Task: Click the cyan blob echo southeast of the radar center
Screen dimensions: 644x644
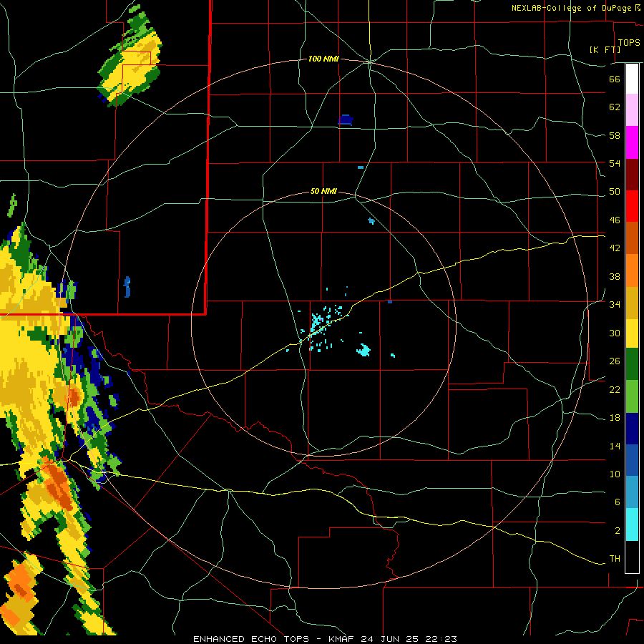Action: pyautogui.click(x=364, y=350)
